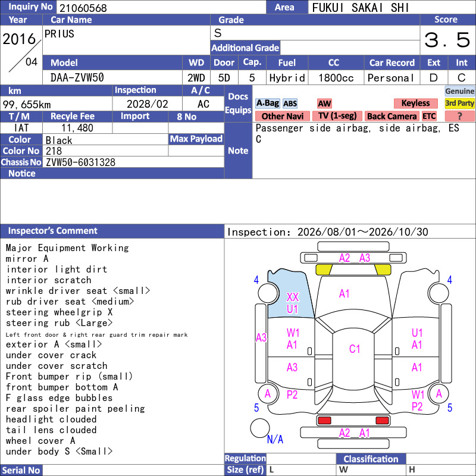Click the fuel value Hybrid
This screenshot has height=476, width=476.
pyautogui.click(x=287, y=78)
